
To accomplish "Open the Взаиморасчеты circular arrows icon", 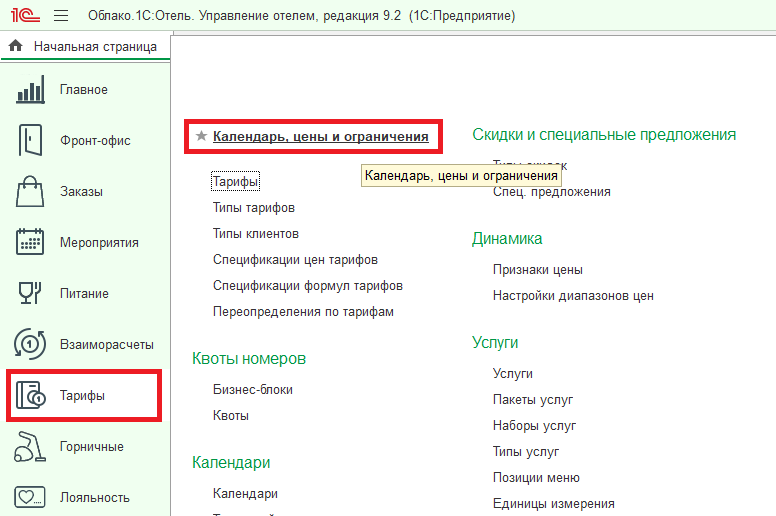I will click(30, 344).
